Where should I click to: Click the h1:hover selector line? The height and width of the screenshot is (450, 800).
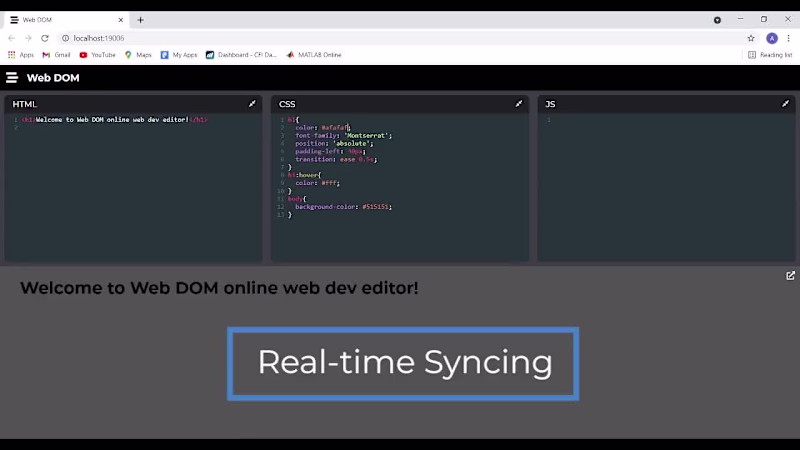tap(305, 175)
